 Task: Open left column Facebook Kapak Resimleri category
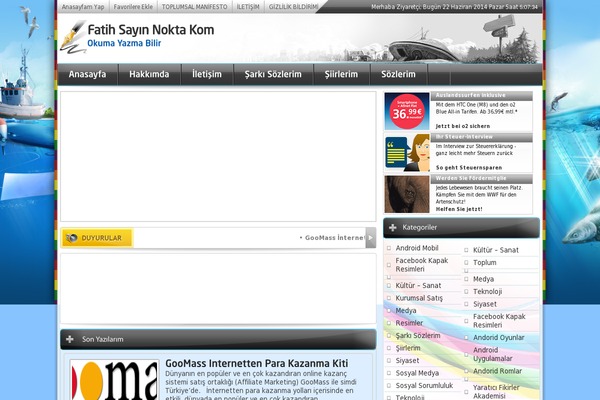(422, 264)
